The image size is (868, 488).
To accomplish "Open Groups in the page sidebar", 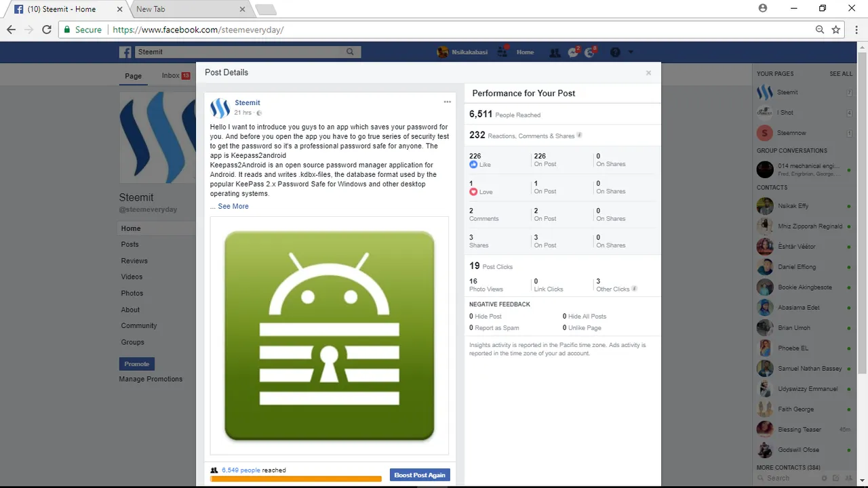I will point(132,342).
